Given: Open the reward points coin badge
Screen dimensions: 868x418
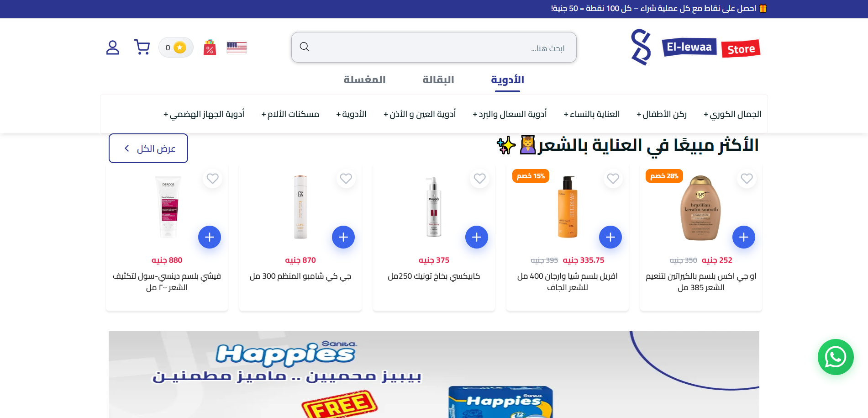Looking at the screenshot, I should click(x=176, y=48).
